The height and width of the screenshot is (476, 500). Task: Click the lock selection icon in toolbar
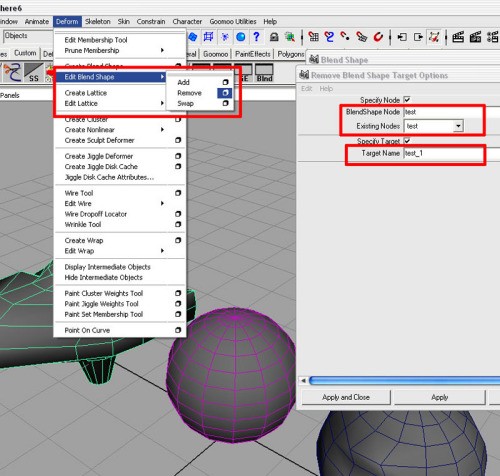[x=274, y=37]
